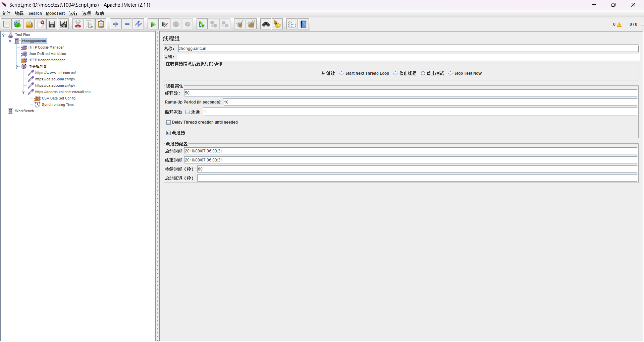Click the Close test plan icon
Image resolution: width=644 pixels, height=342 pixels.
pos(41,24)
